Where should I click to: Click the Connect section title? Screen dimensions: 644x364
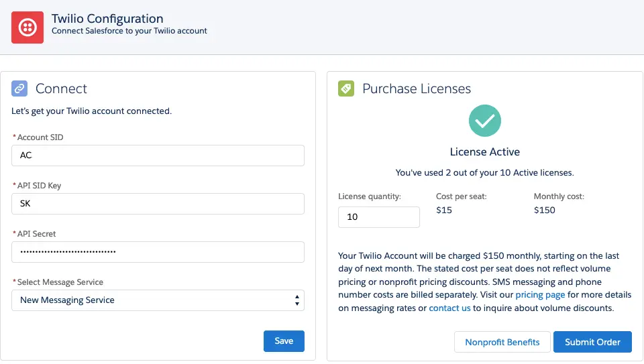[x=61, y=88]
